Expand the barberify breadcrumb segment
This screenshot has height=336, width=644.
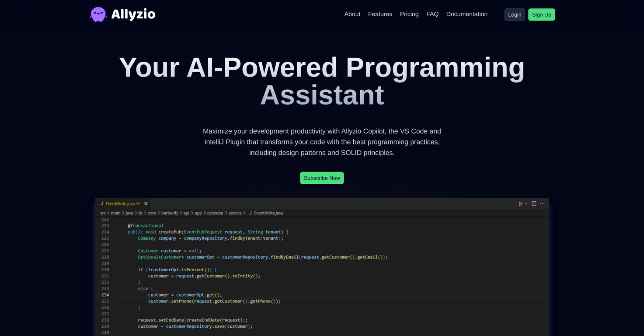(170, 213)
